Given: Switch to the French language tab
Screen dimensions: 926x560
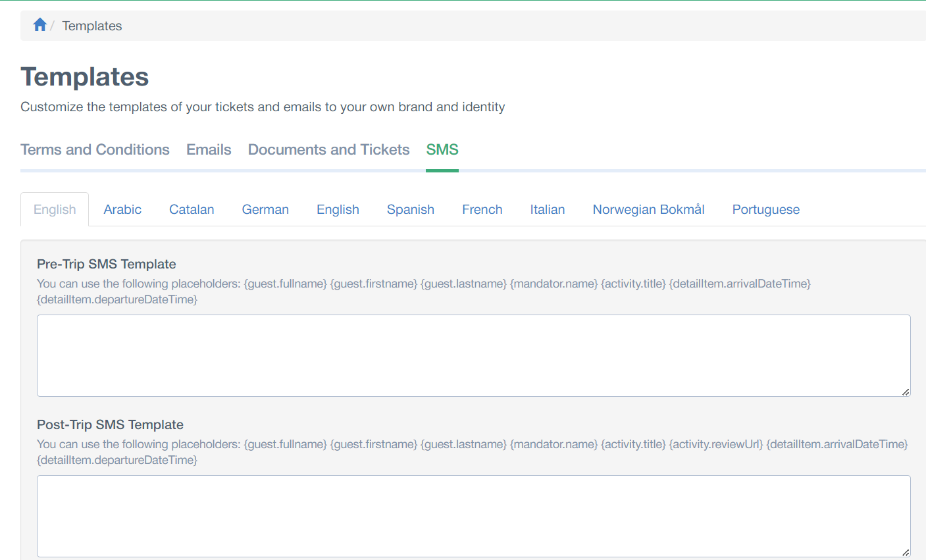Looking at the screenshot, I should (x=482, y=209).
